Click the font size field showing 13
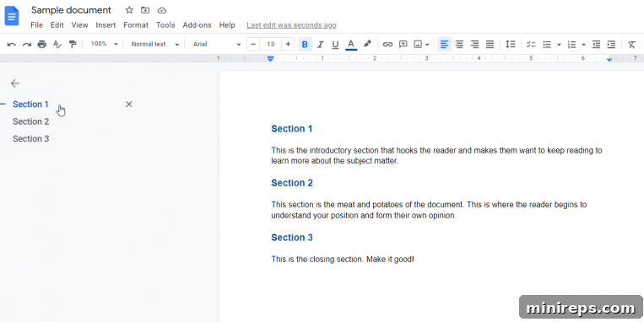 pos(270,44)
